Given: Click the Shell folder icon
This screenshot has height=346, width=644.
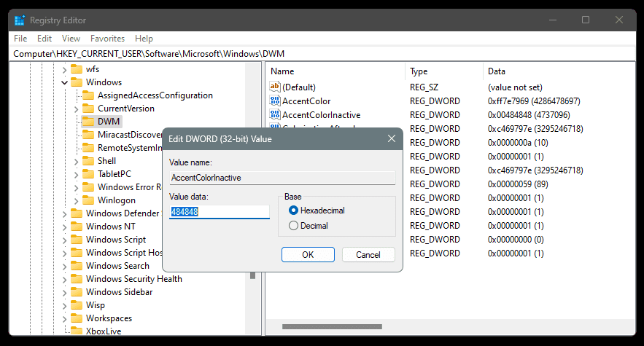Looking at the screenshot, I should [88, 161].
